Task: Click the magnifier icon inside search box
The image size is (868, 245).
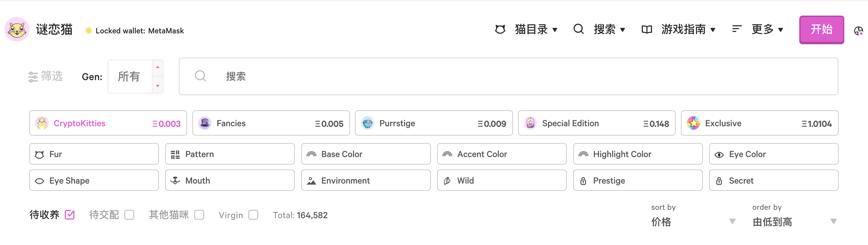Action: coord(200,76)
